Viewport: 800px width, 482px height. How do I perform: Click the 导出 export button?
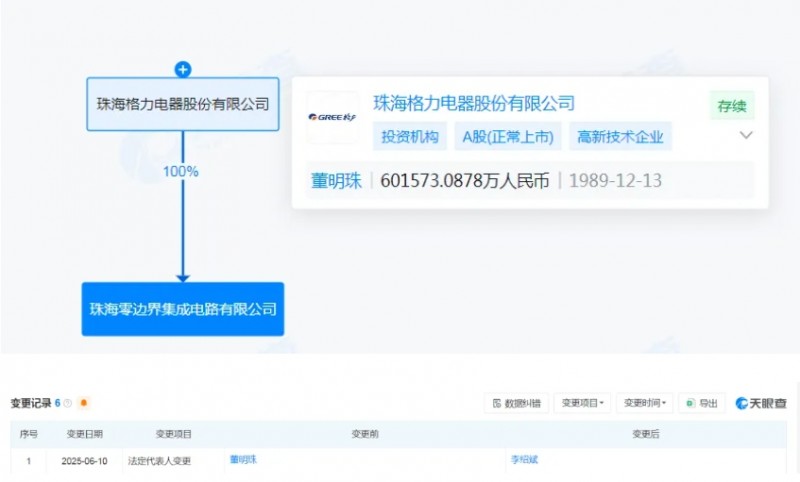click(x=702, y=403)
